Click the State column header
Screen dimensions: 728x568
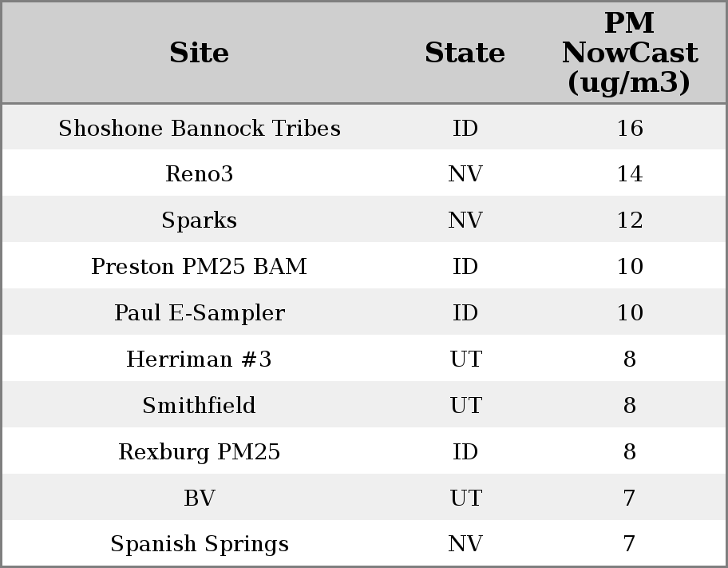(465, 53)
